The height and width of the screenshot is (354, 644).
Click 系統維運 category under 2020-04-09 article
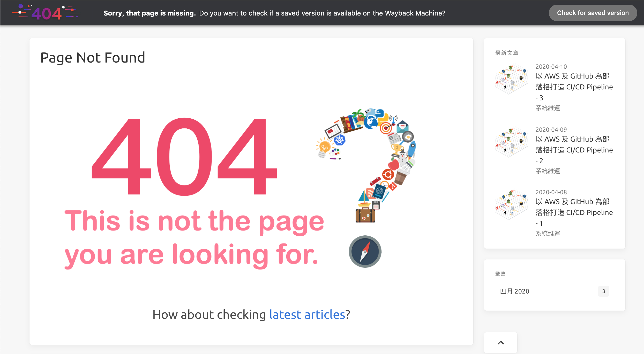click(548, 171)
